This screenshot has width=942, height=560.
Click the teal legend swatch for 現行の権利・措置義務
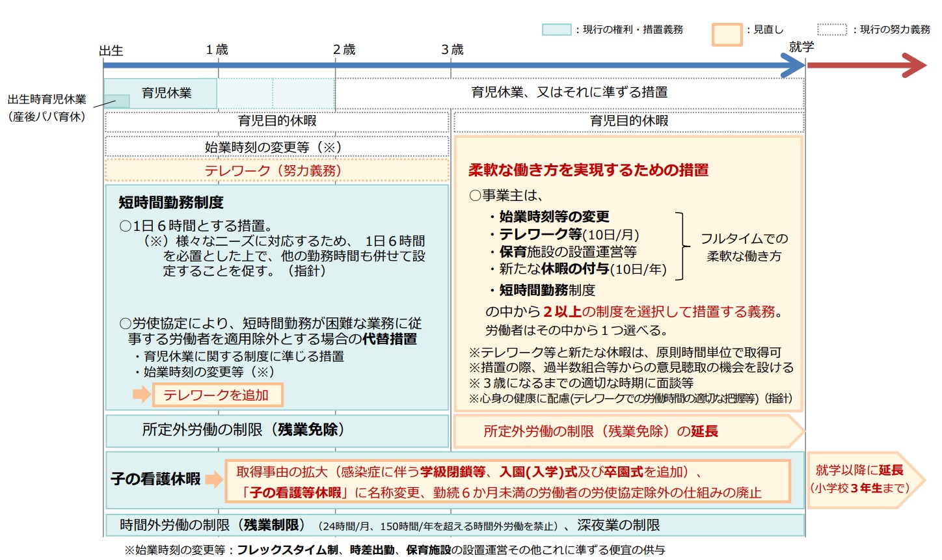[x=556, y=29]
